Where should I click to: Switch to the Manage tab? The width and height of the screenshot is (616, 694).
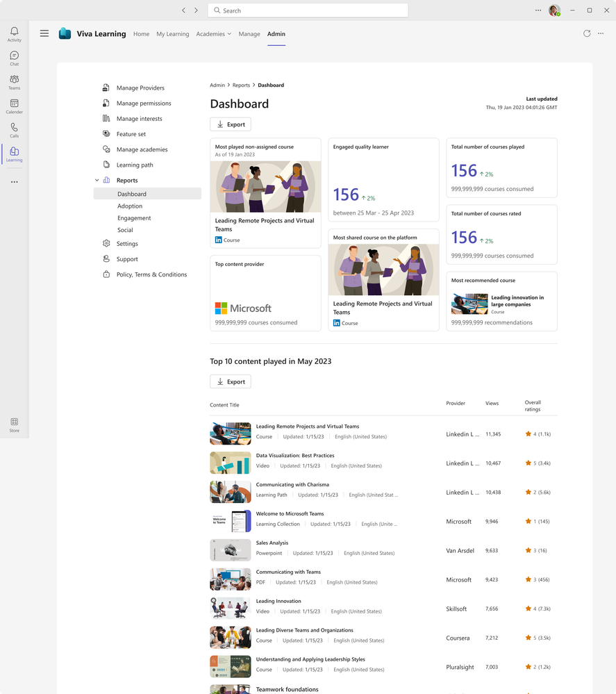point(249,33)
